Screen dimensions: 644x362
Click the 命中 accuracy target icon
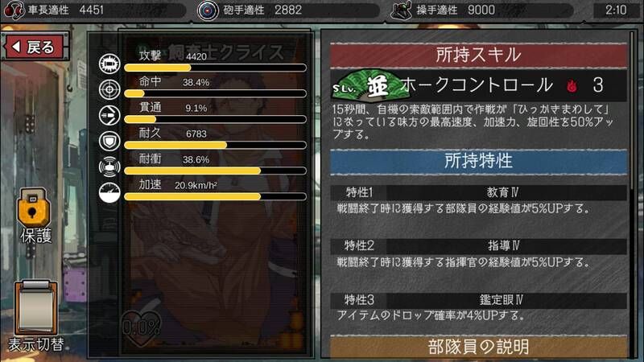(109, 89)
